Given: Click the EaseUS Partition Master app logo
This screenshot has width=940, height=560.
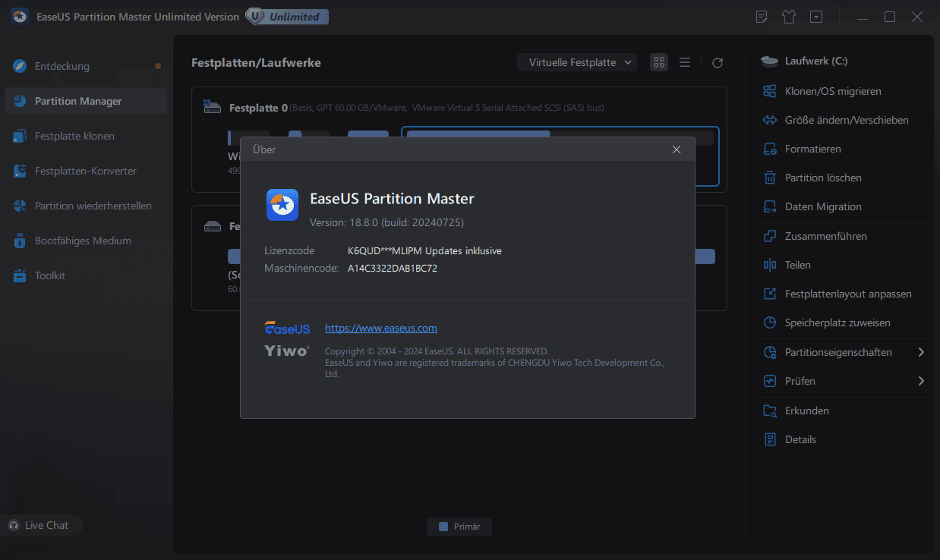Looking at the screenshot, I should coord(282,205).
